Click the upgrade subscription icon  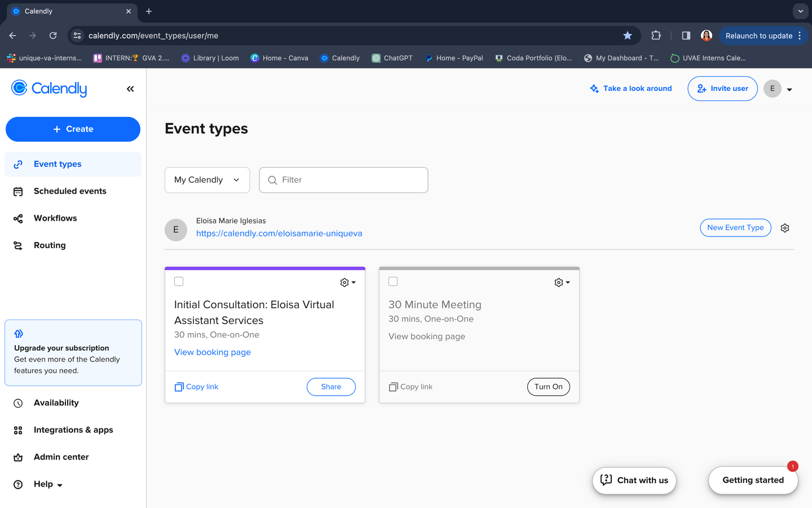(x=19, y=334)
